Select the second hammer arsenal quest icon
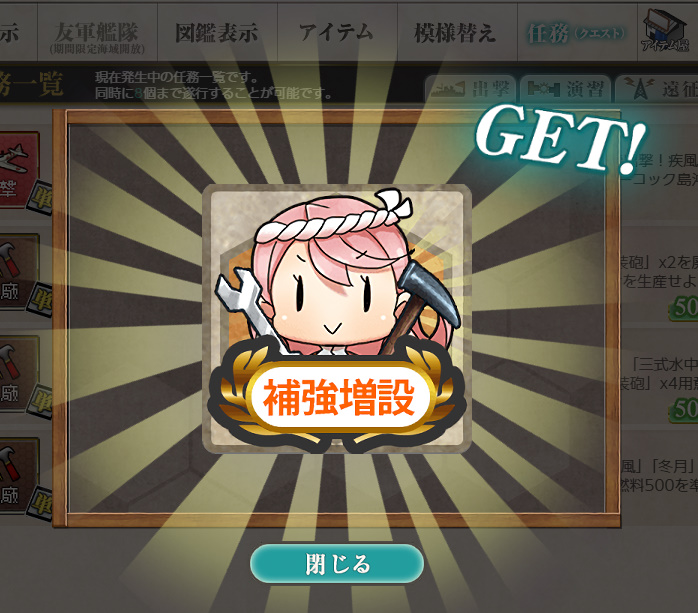This screenshot has width=698, height=613. (x=18, y=374)
